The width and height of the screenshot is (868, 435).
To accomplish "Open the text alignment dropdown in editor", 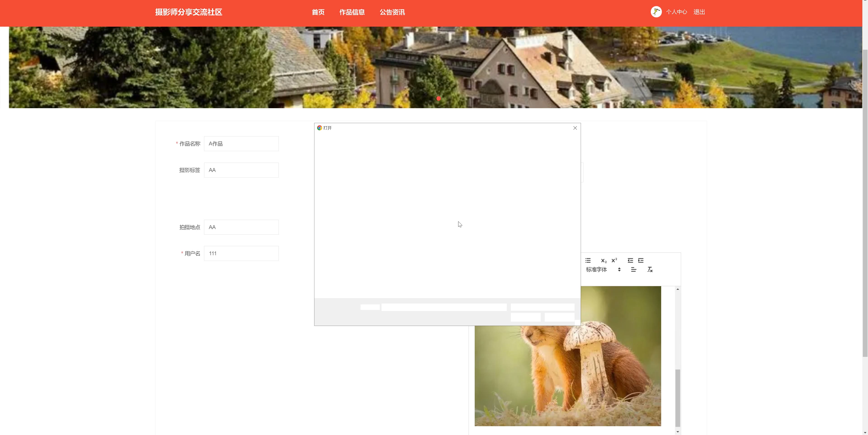I will [x=633, y=269].
